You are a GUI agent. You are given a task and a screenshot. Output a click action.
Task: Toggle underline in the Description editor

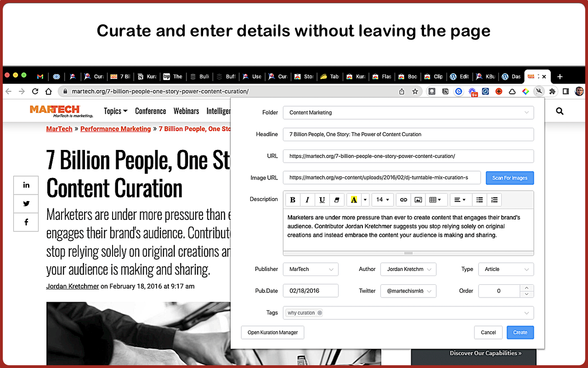(x=322, y=200)
